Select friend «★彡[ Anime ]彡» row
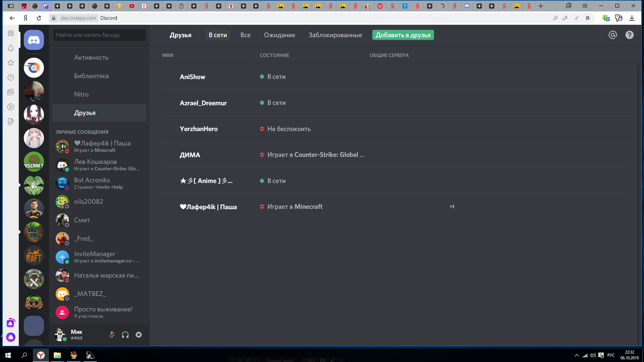This screenshot has width=644, height=362. coord(397,181)
